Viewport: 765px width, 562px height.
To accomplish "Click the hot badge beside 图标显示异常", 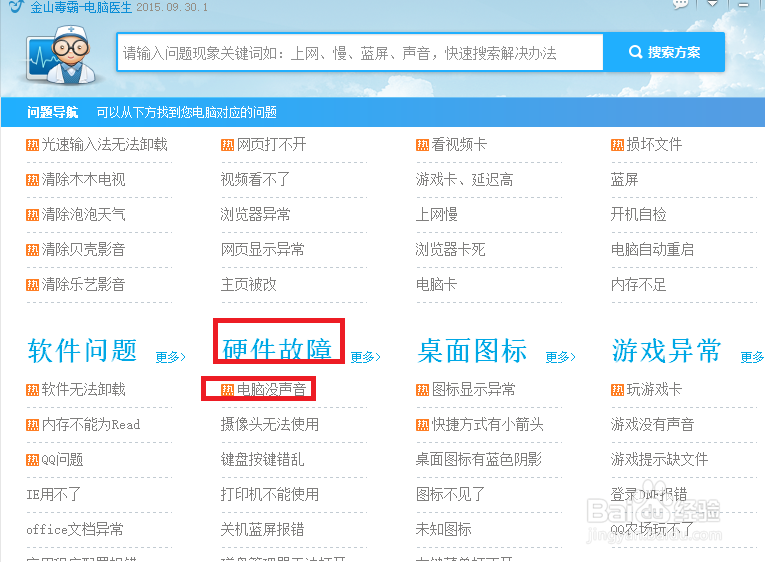I will [423, 390].
